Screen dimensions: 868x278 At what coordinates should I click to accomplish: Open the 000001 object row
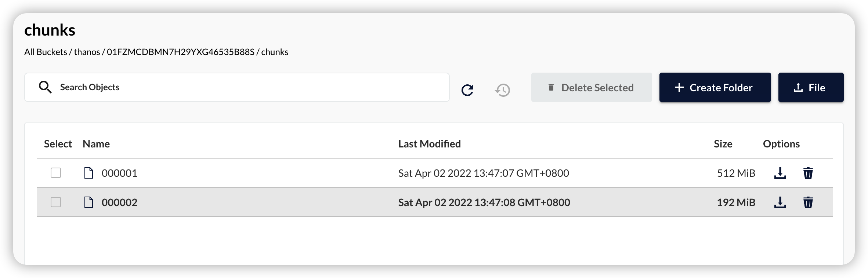[119, 173]
